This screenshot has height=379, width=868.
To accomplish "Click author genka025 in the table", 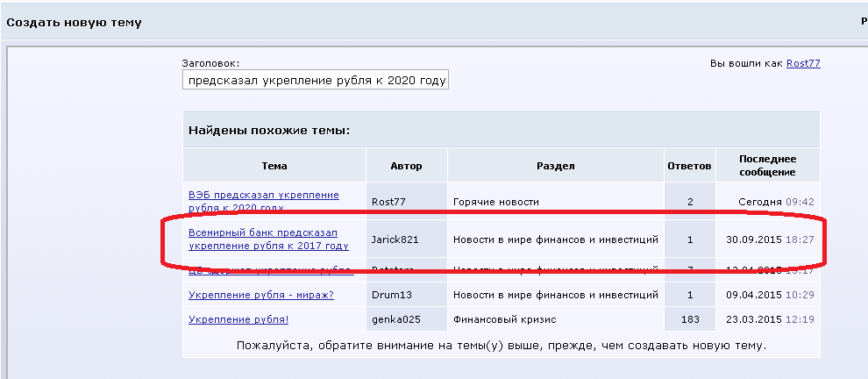I will click(x=395, y=319).
